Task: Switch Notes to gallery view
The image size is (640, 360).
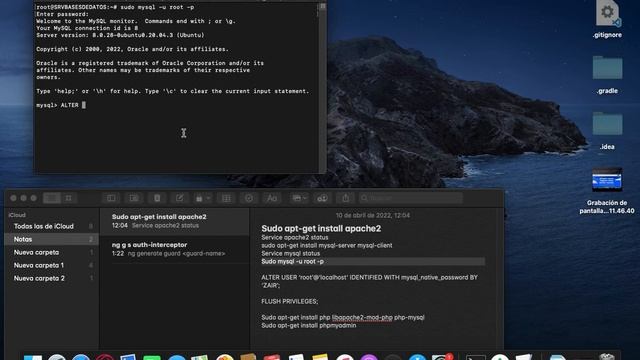Action: [x=69, y=198]
